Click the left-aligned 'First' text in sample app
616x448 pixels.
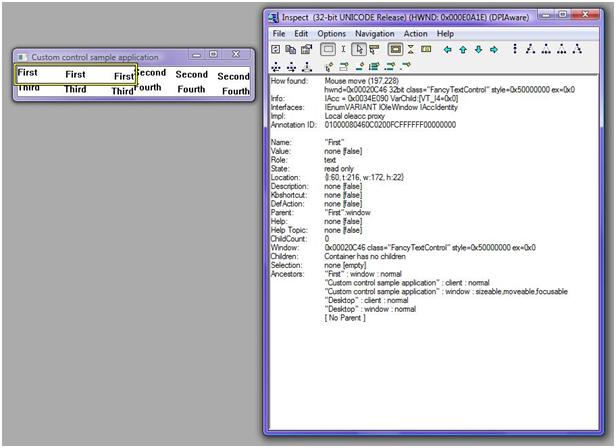tap(28, 72)
